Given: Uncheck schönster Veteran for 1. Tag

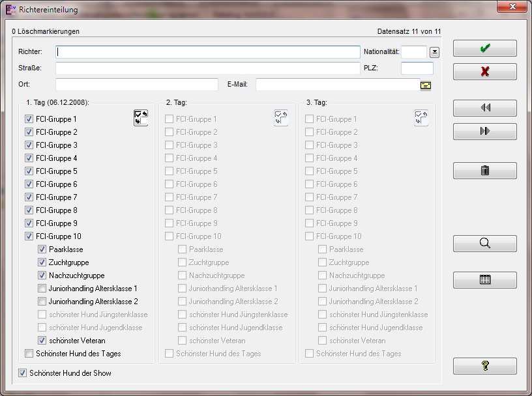Looking at the screenshot, I should point(42,340).
